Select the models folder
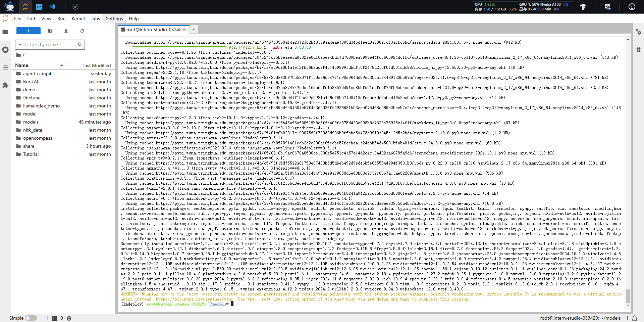 tap(63, 122)
